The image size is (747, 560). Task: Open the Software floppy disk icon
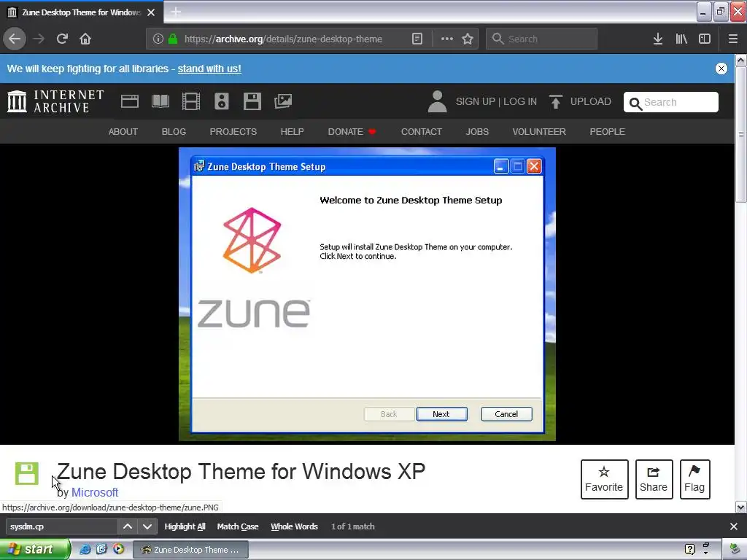(252, 101)
